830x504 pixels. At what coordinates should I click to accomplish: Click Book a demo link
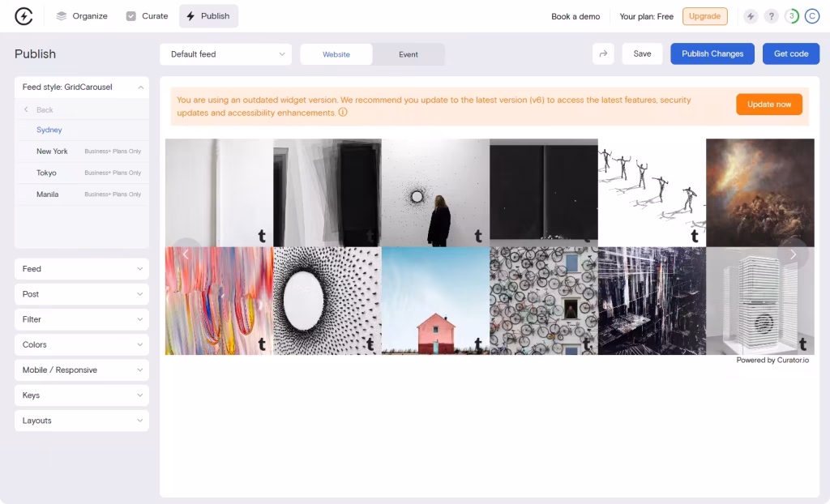coord(575,16)
